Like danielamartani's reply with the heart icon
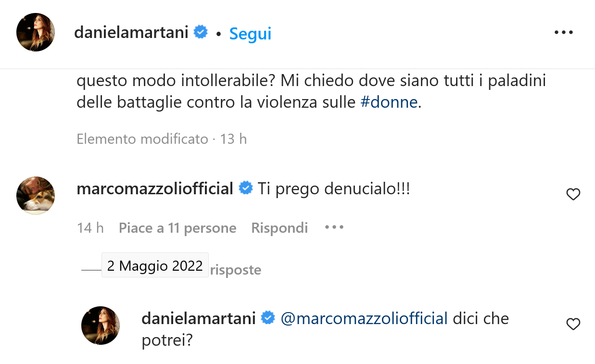The height and width of the screenshot is (364, 595). click(x=573, y=325)
